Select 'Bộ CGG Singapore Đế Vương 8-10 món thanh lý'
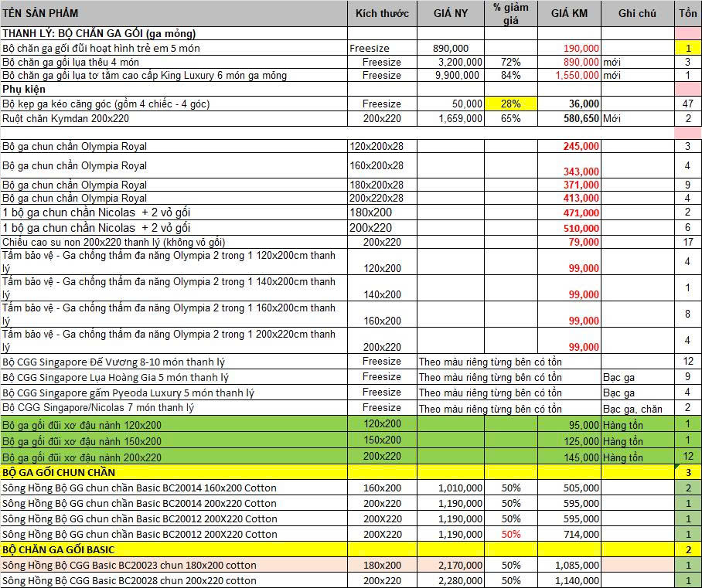This screenshot has height=588, width=702. pyautogui.click(x=174, y=362)
